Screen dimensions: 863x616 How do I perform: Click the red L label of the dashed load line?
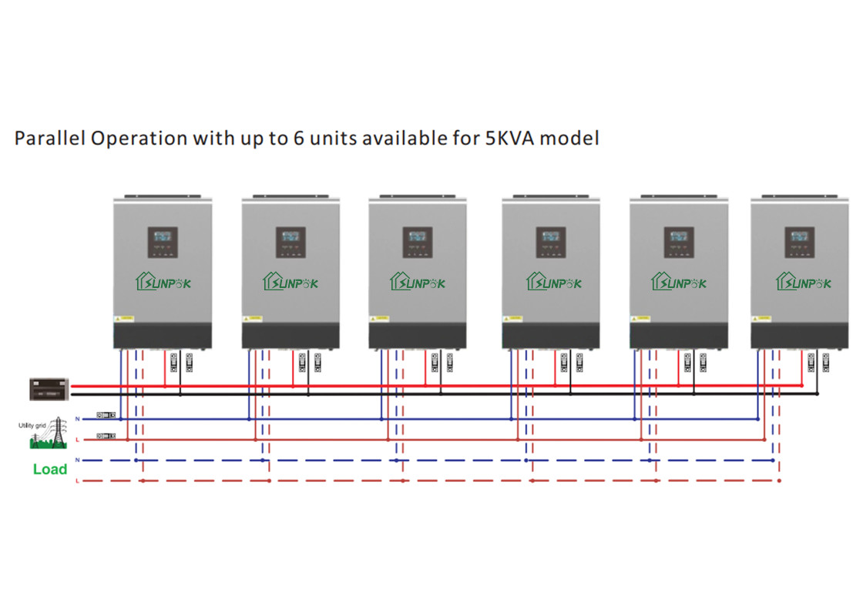(77, 480)
